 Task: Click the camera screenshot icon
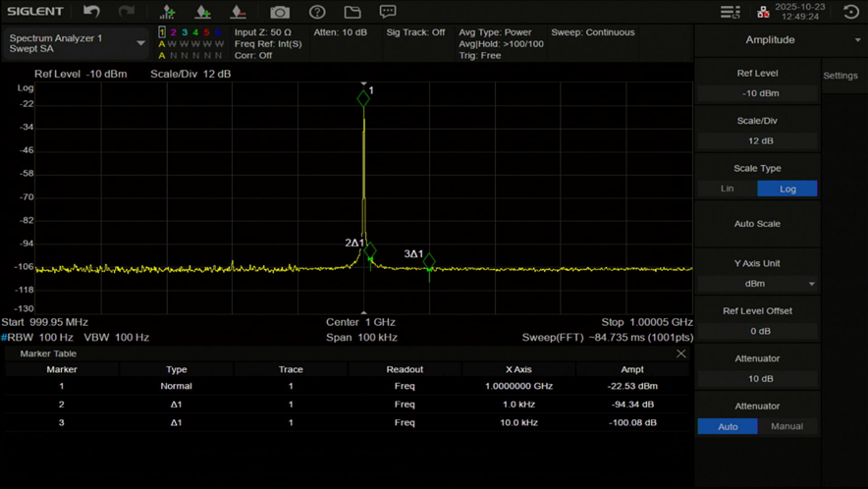[x=280, y=12]
